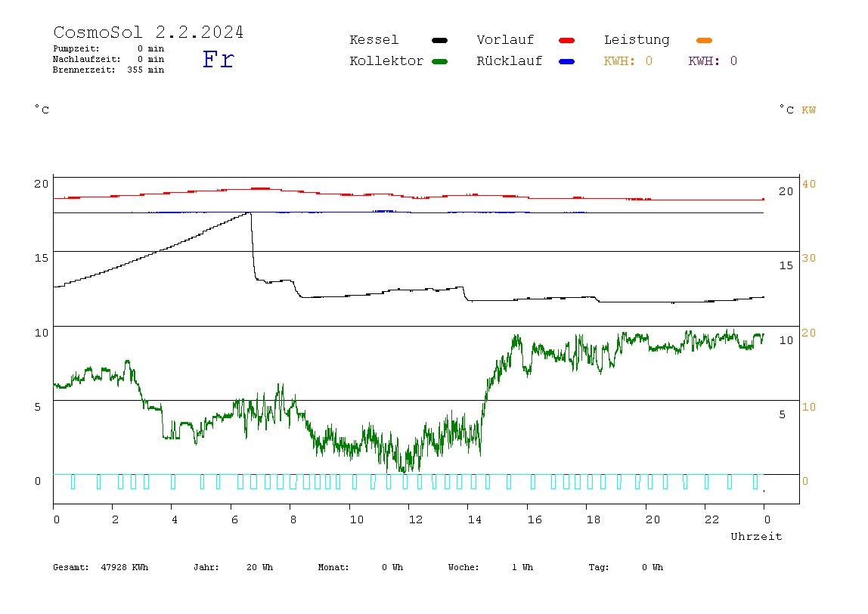Image resolution: width=868 pixels, height=614 pixels.
Task: Click the 12 hour tick label
Action: coord(415,520)
